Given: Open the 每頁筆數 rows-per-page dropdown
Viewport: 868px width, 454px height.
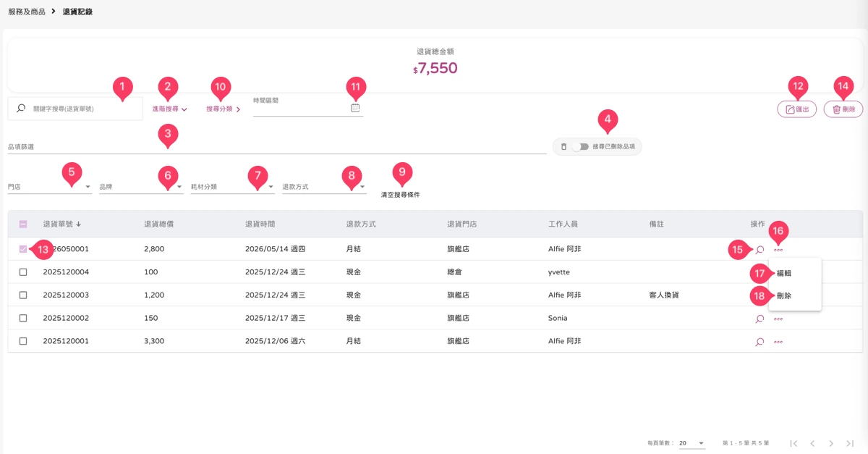Looking at the screenshot, I should (x=692, y=443).
